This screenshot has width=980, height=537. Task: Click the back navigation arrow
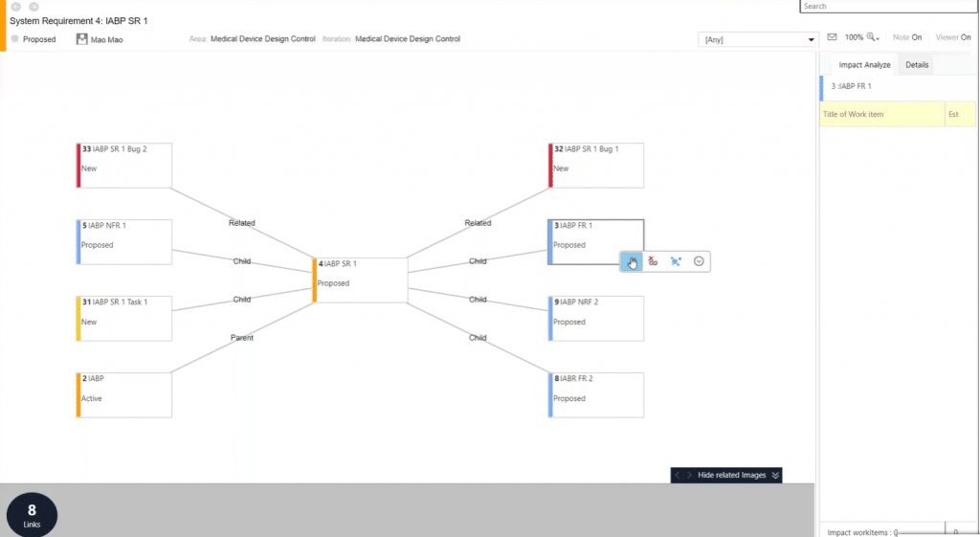pyautogui.click(x=16, y=7)
